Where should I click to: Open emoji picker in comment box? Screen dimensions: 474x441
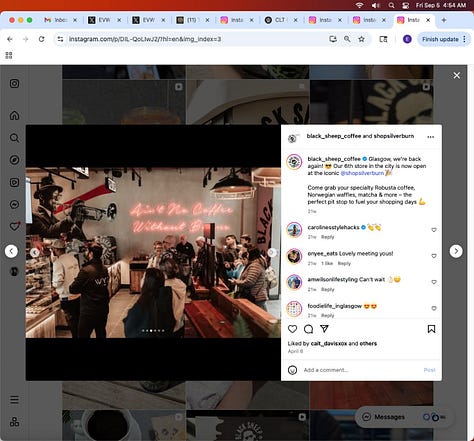292,370
